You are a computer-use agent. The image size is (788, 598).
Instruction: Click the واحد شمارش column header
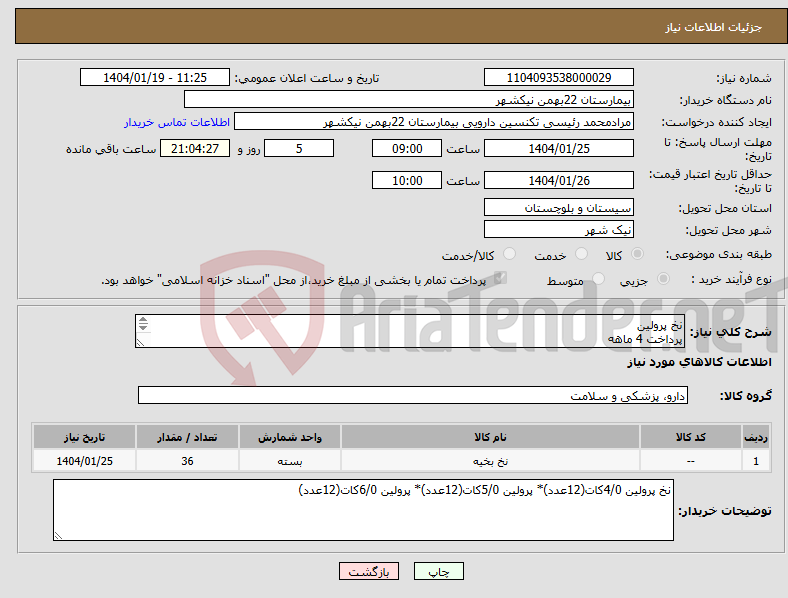click(x=290, y=437)
